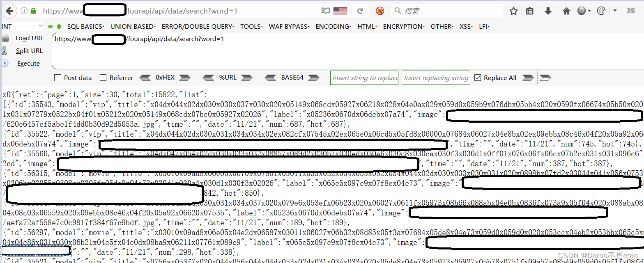Click in the search box
The width and height of the screenshot is (644, 263).
(446, 11)
